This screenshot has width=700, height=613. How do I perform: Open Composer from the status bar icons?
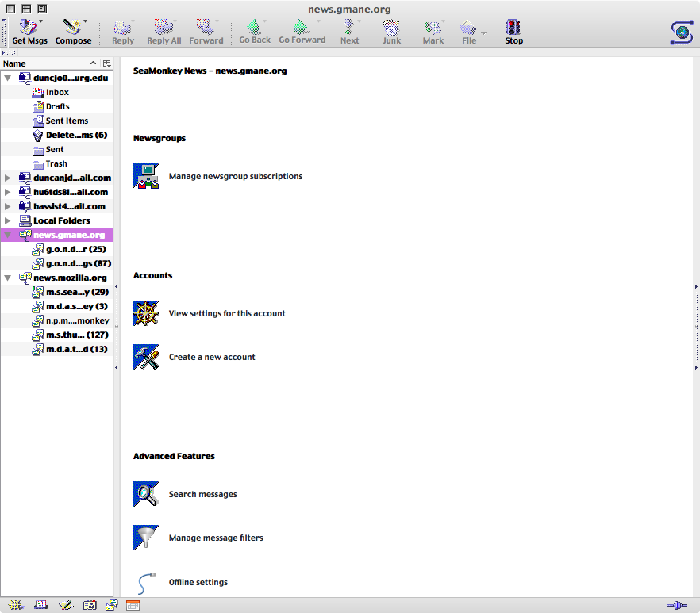(x=66, y=605)
